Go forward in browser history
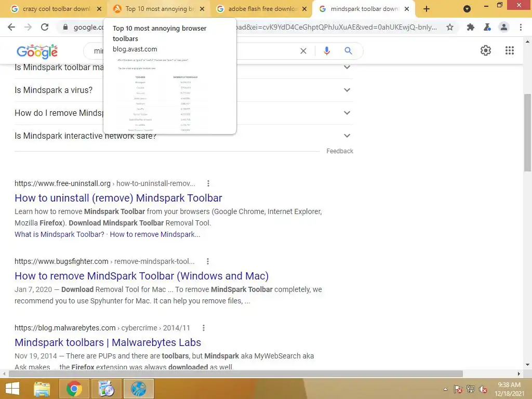Viewport: 532px width, 399px height. point(28,27)
